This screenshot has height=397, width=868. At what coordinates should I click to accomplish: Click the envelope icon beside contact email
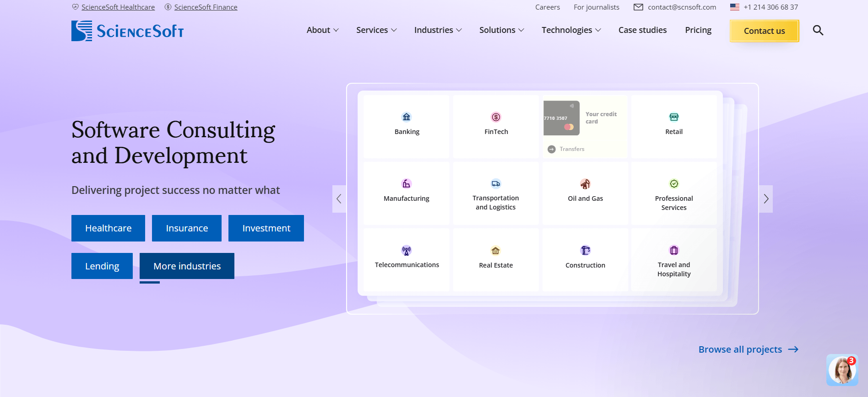pyautogui.click(x=638, y=7)
